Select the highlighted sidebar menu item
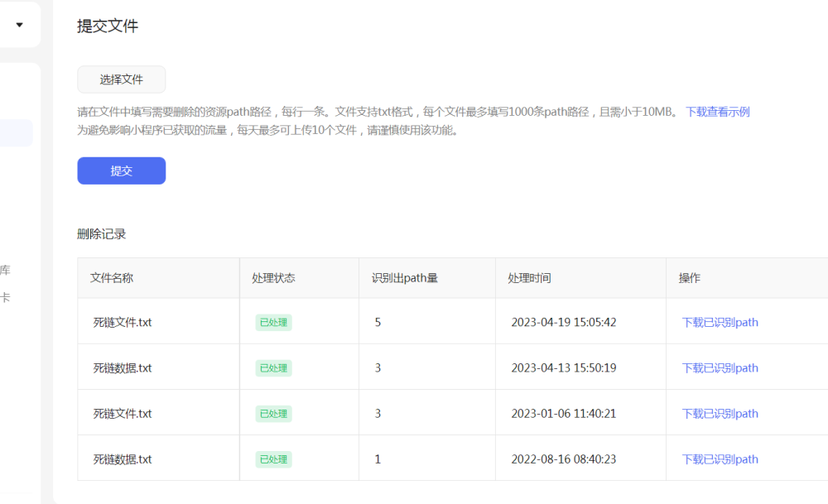Viewport: 828px width, 504px height. click(17, 133)
